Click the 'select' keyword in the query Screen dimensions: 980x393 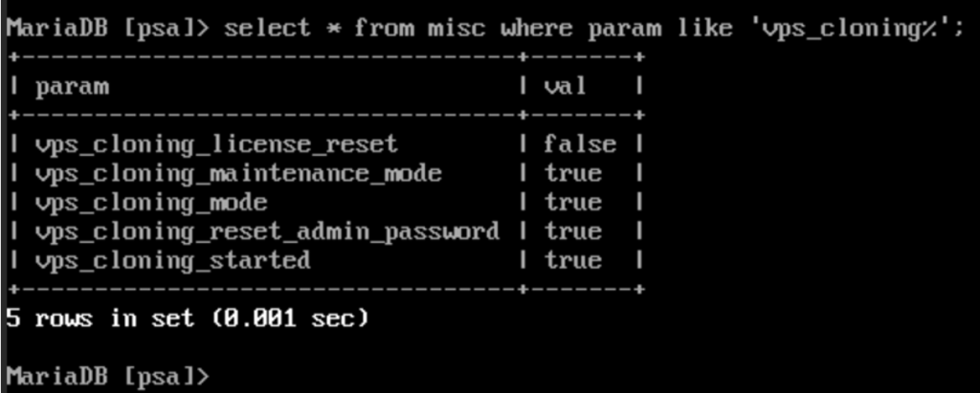[267, 29]
